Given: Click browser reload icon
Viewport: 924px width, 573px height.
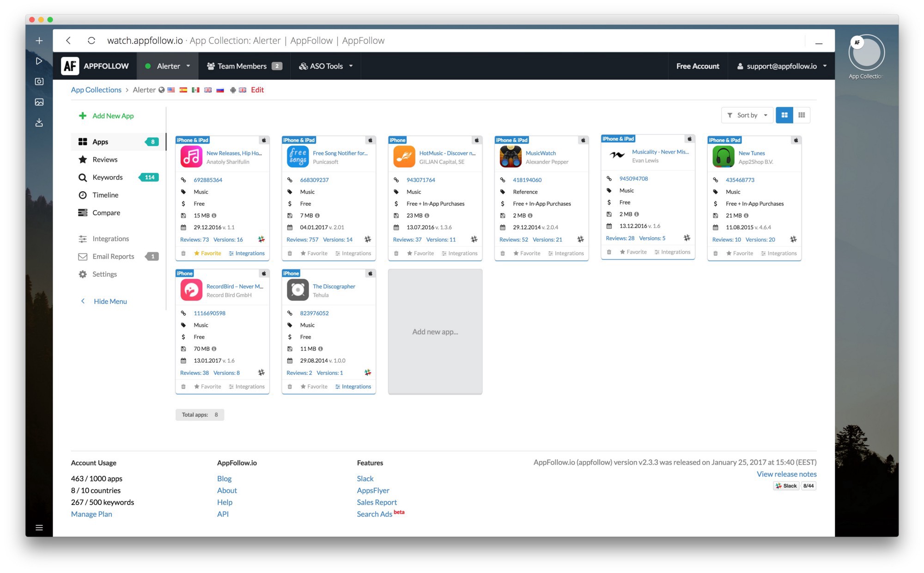Looking at the screenshot, I should pyautogui.click(x=91, y=41).
